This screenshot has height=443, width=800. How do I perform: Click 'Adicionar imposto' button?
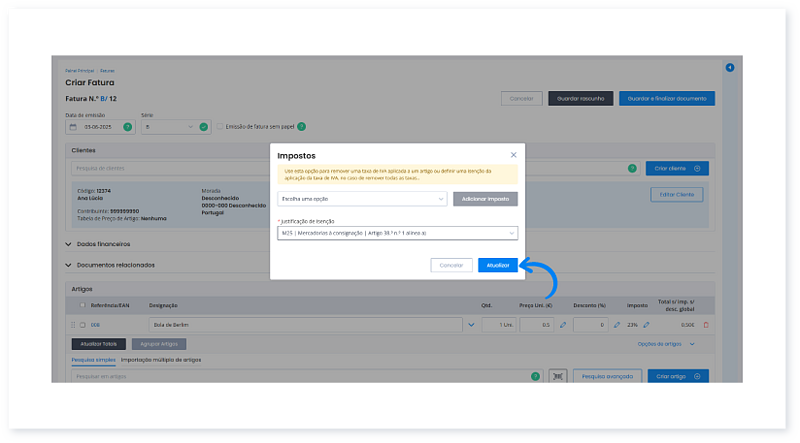pos(485,199)
